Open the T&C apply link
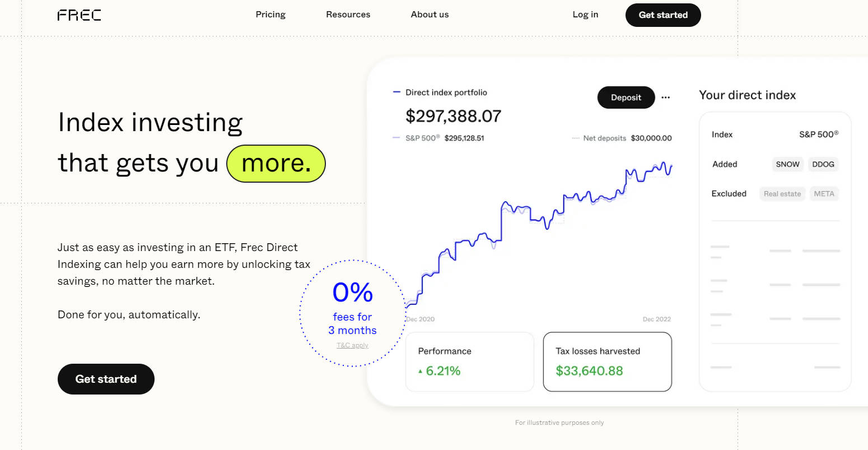Image resolution: width=868 pixels, height=450 pixels. pyautogui.click(x=352, y=345)
